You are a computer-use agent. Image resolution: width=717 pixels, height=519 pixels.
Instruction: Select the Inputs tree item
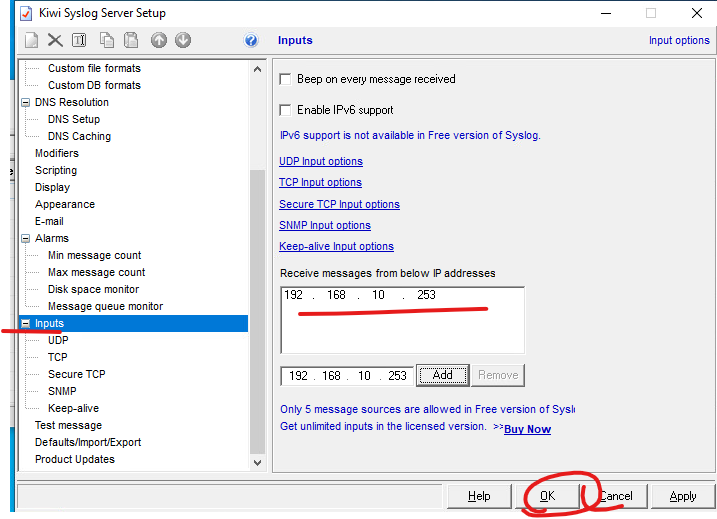click(49, 323)
